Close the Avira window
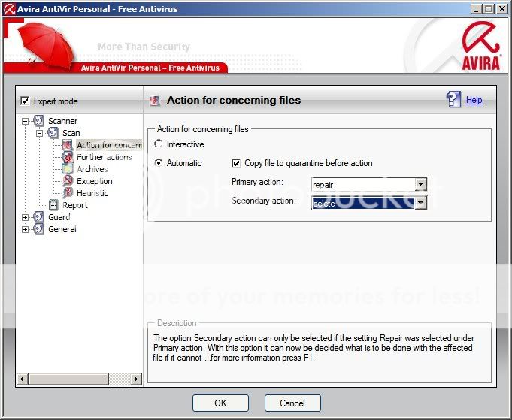 pos(502,9)
